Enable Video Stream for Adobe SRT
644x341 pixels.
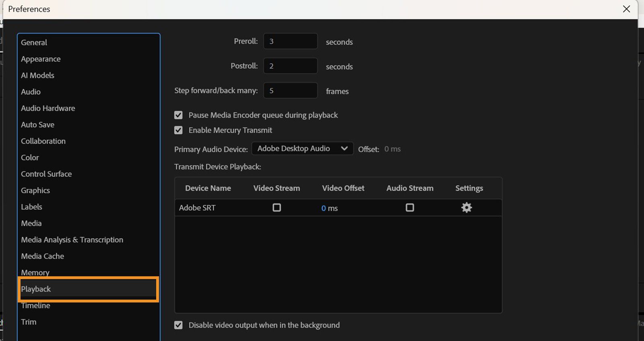click(277, 208)
